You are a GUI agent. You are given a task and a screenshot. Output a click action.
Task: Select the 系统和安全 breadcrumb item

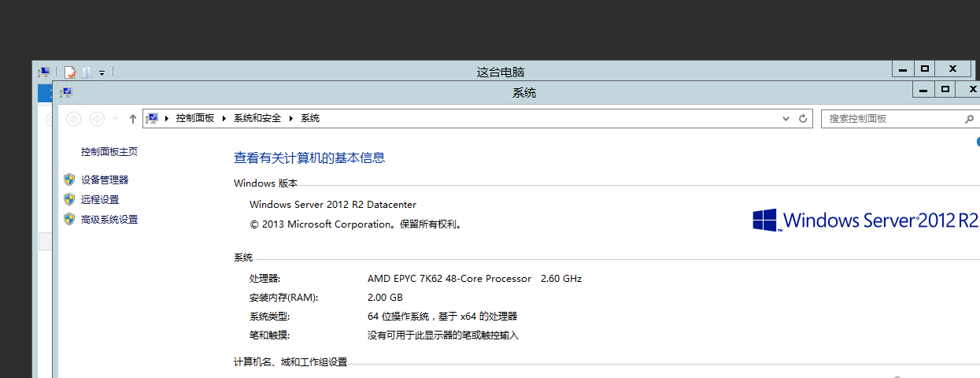pos(257,118)
